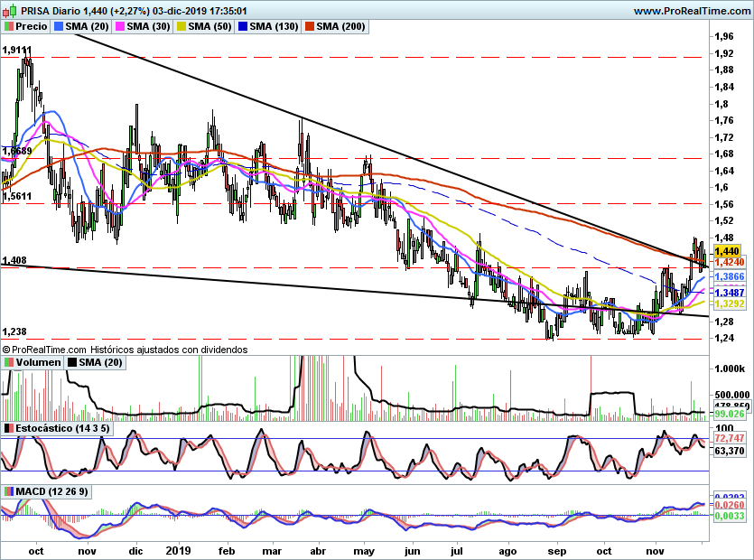Select the SMA (200) legend label

tap(340, 27)
